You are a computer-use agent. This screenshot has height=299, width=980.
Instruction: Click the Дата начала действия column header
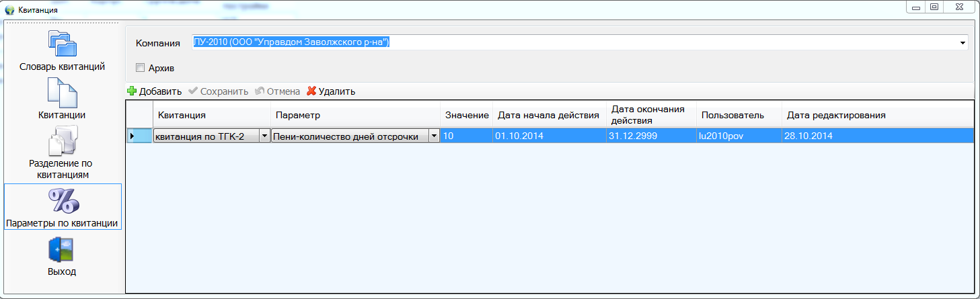[x=548, y=115]
